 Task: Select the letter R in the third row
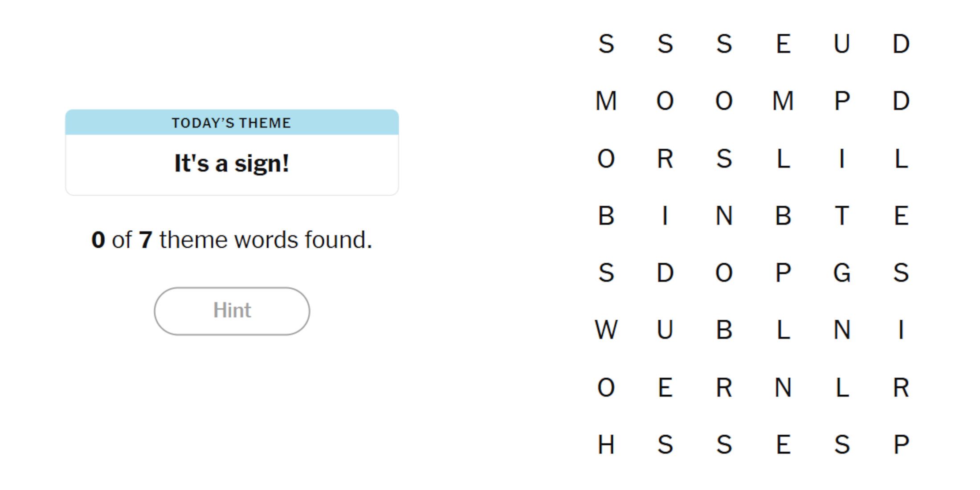tap(665, 159)
